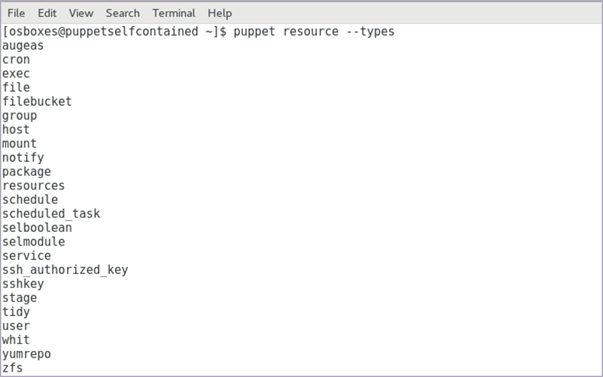Click the 'osboxes@puppetselfcontained' prompt text
This screenshot has width=603, height=377.
click(104, 32)
